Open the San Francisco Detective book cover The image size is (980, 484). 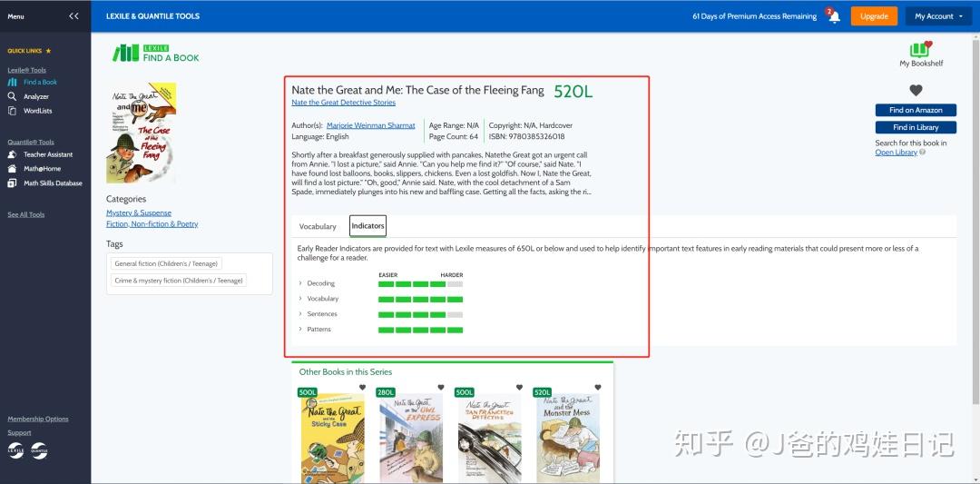tap(489, 438)
